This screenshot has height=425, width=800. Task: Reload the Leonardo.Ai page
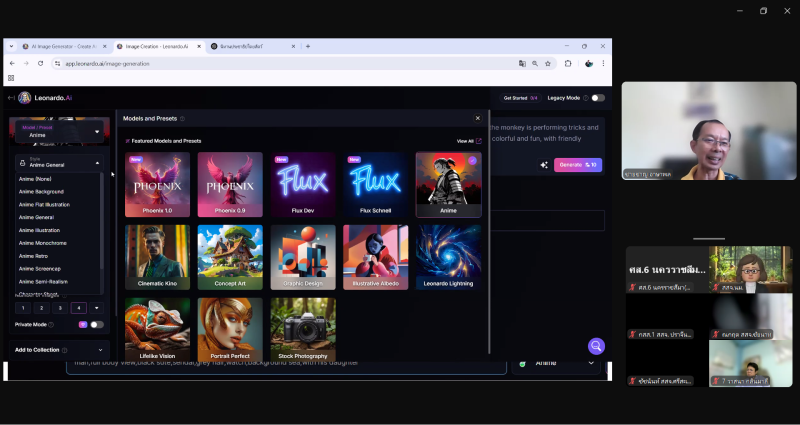pyautogui.click(x=40, y=63)
